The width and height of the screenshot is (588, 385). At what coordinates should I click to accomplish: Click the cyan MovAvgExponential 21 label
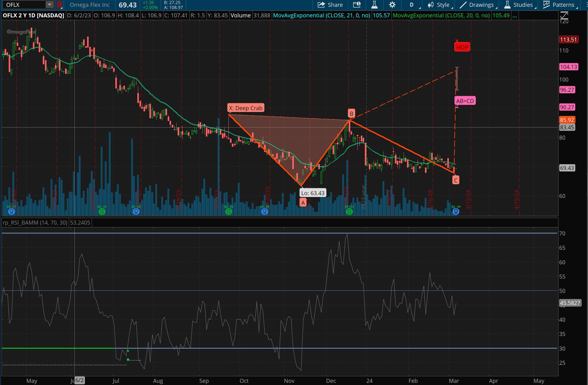tap(321, 16)
